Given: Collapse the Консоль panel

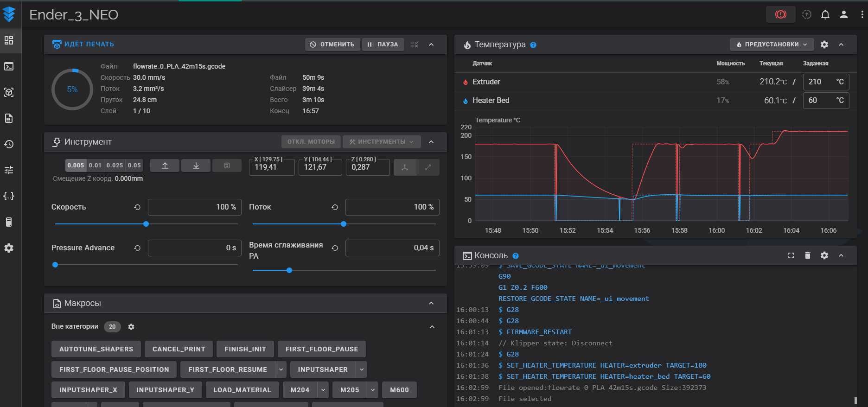Looking at the screenshot, I should [841, 255].
